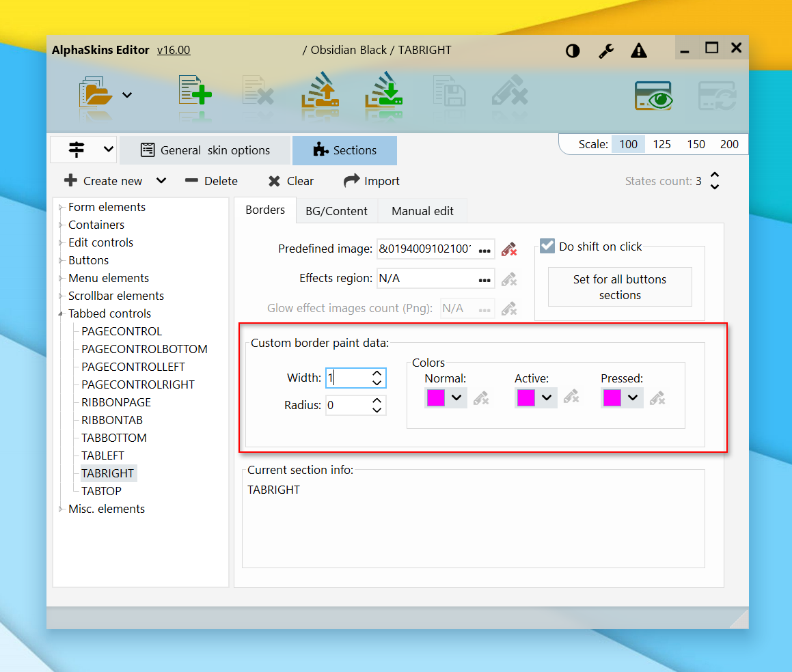Click the Import button
792x672 pixels.
point(371,181)
